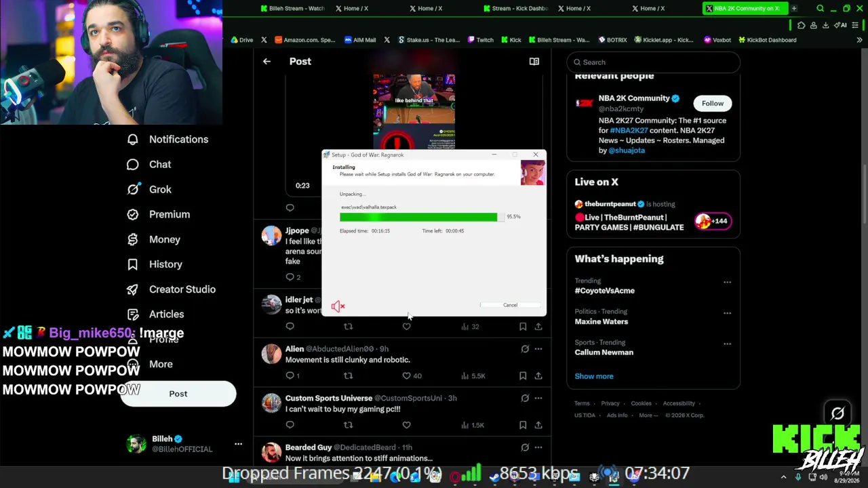Open the #NBA2K27 hashtag link
868x488 pixels.
(629, 130)
